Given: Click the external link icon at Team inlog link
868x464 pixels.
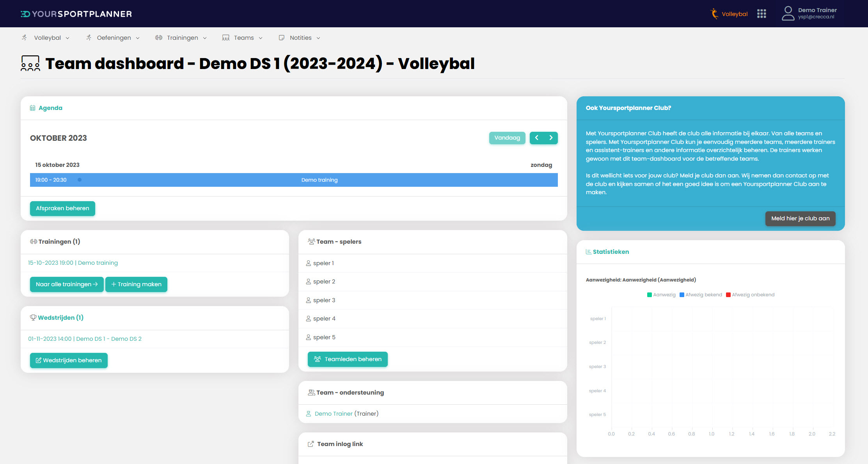Looking at the screenshot, I should [311, 444].
